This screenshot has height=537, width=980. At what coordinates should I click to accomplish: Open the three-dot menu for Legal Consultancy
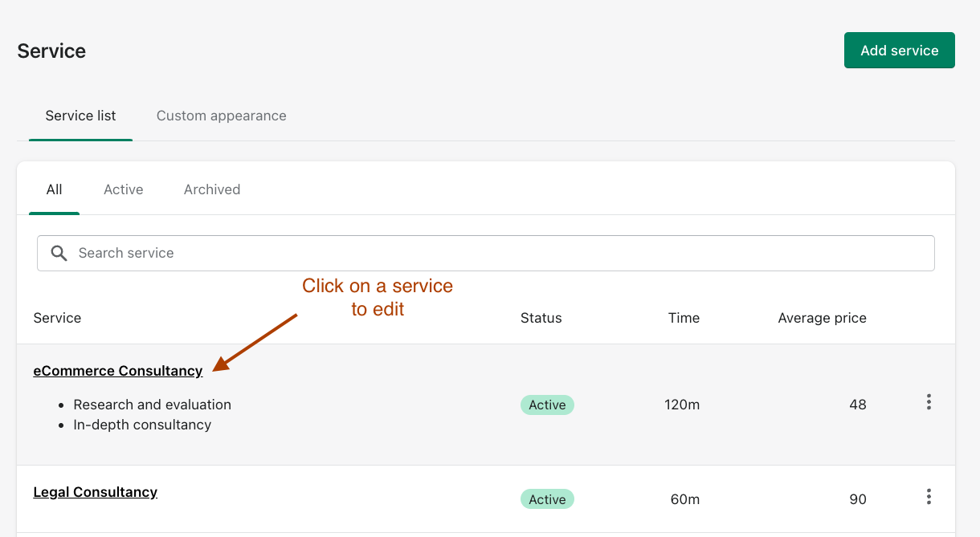(x=929, y=496)
